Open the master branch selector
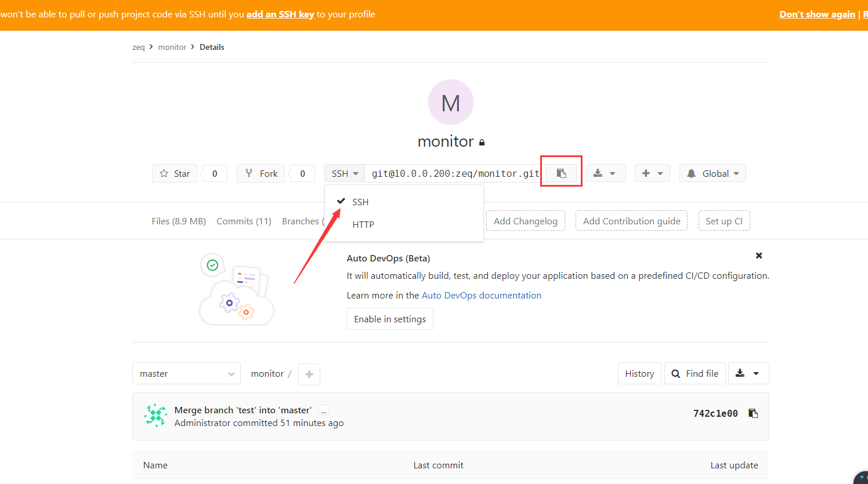 point(186,374)
